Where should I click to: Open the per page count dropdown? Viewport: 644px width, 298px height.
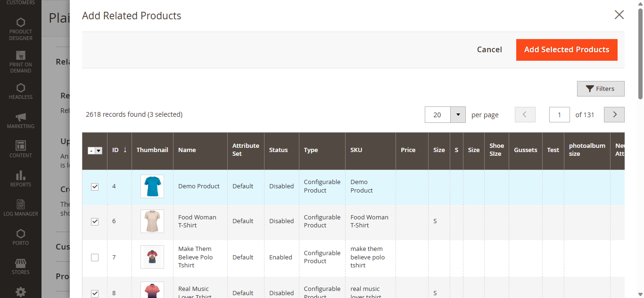point(458,115)
